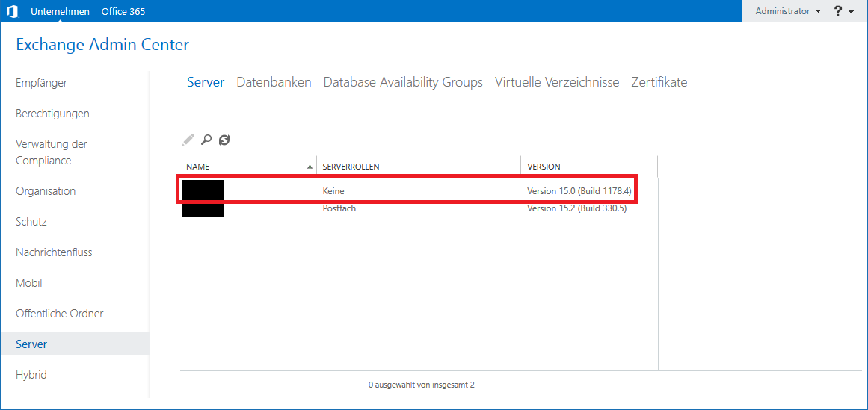This screenshot has width=868, height=410.
Task: Click the refresh icon in toolbar
Action: point(224,140)
